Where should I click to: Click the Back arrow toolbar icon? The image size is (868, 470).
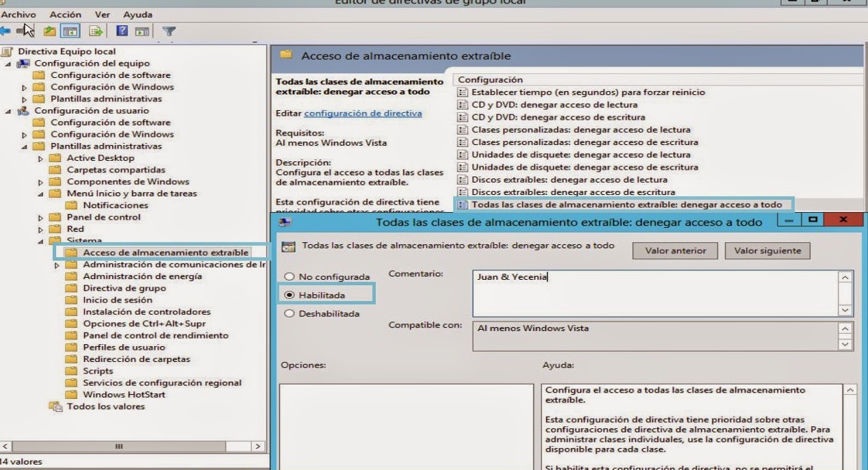point(6,31)
